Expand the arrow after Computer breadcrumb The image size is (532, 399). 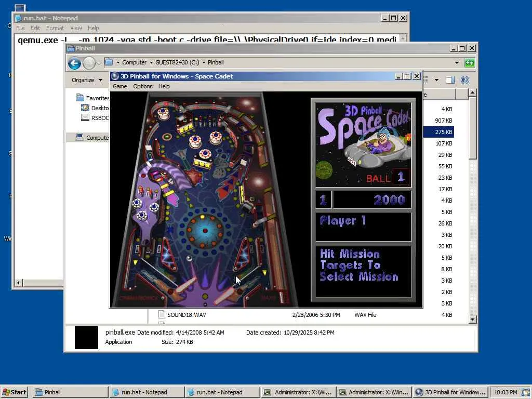click(151, 62)
